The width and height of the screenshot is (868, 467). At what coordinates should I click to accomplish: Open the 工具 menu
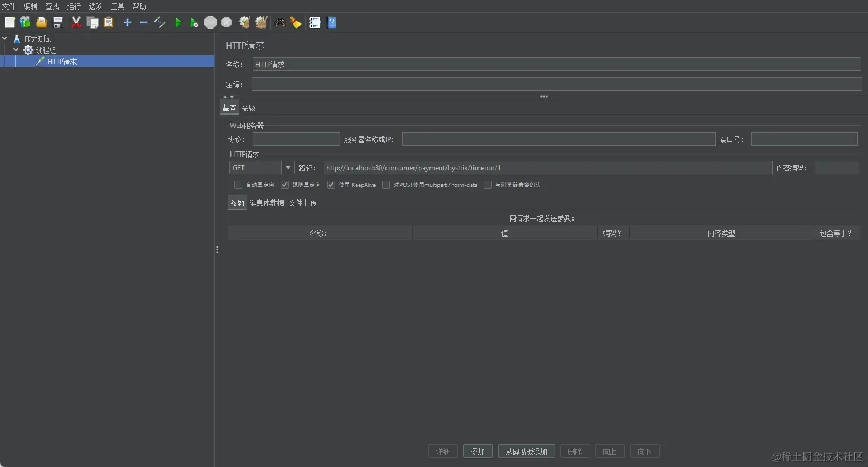click(x=118, y=6)
